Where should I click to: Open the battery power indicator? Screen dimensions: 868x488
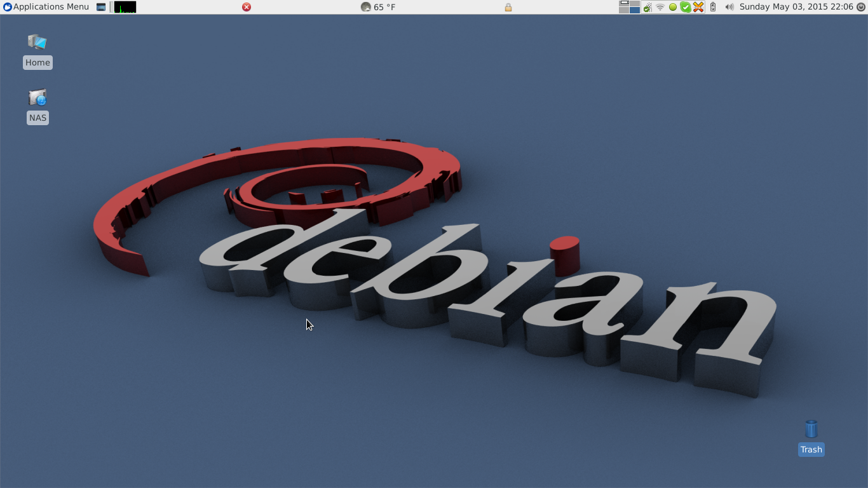[x=713, y=7]
